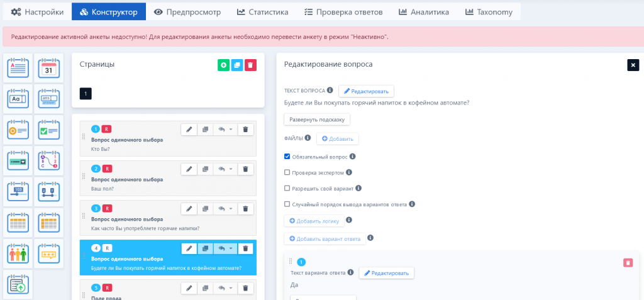The image size is (644, 300).
Task: Add a new page with green plus
Action: [x=223, y=65]
